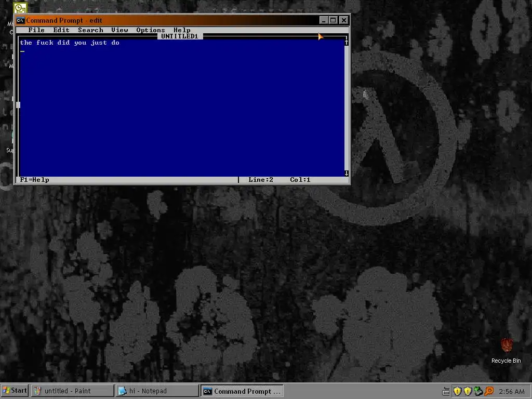Select the Recycle Bin desktop icon

pyautogui.click(x=506, y=351)
